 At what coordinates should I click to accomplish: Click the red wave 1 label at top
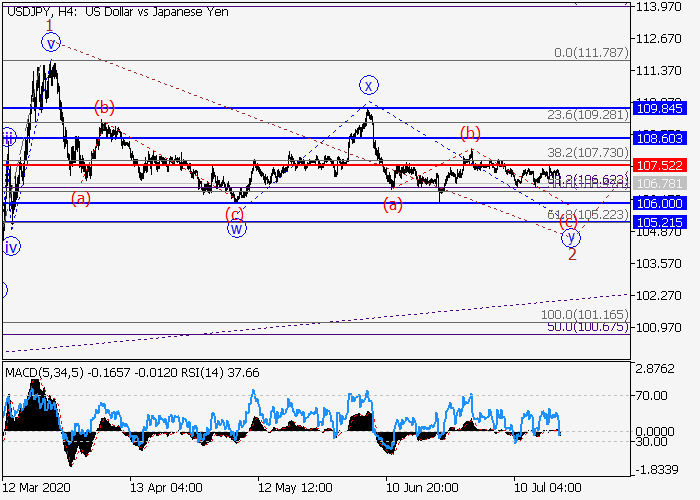pos(48,24)
